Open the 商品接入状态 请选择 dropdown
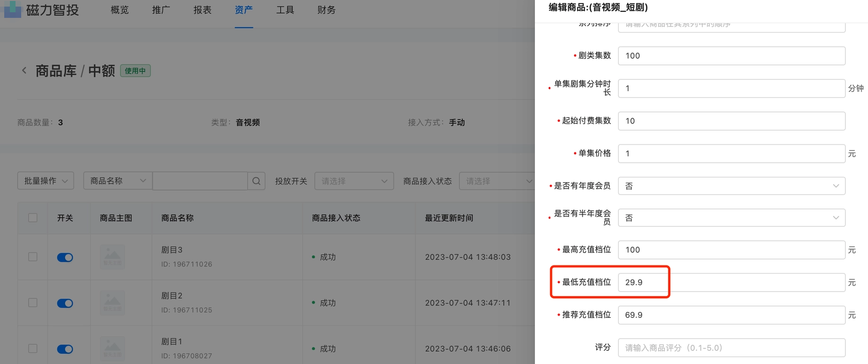868x364 pixels. click(x=497, y=181)
